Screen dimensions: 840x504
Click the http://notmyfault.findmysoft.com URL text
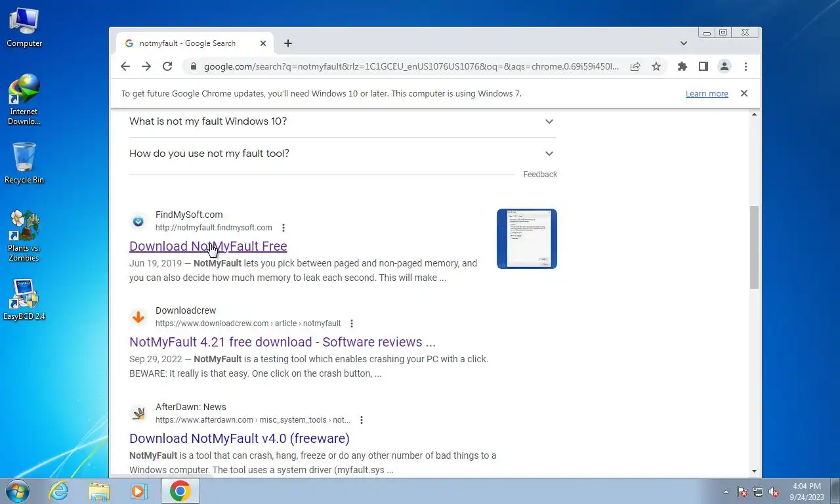coord(214,228)
